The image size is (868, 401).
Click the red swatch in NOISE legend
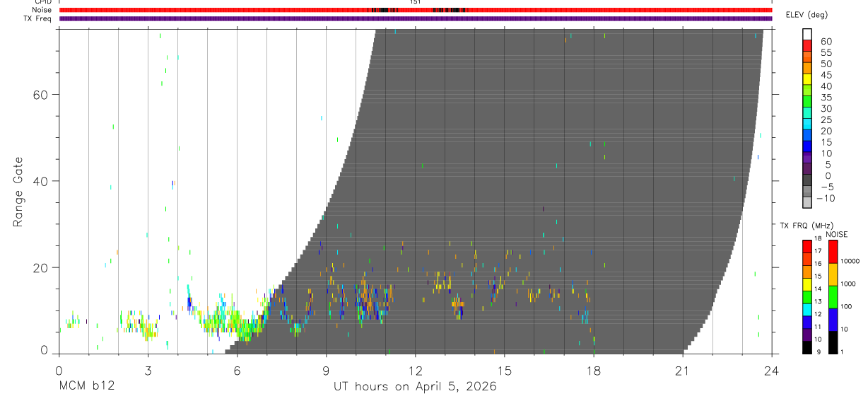[x=833, y=252]
